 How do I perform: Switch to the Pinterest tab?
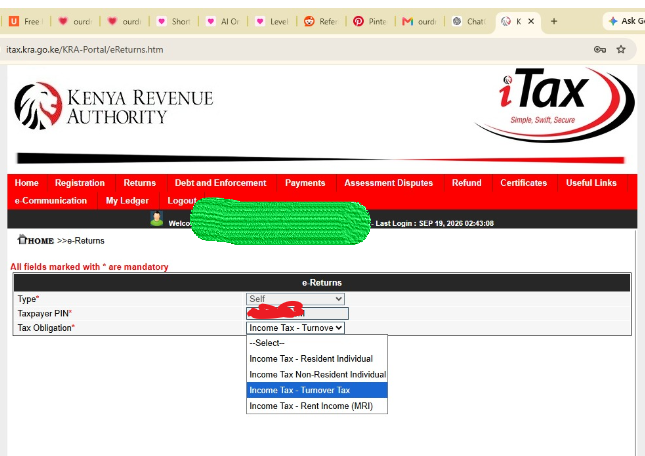[370, 21]
